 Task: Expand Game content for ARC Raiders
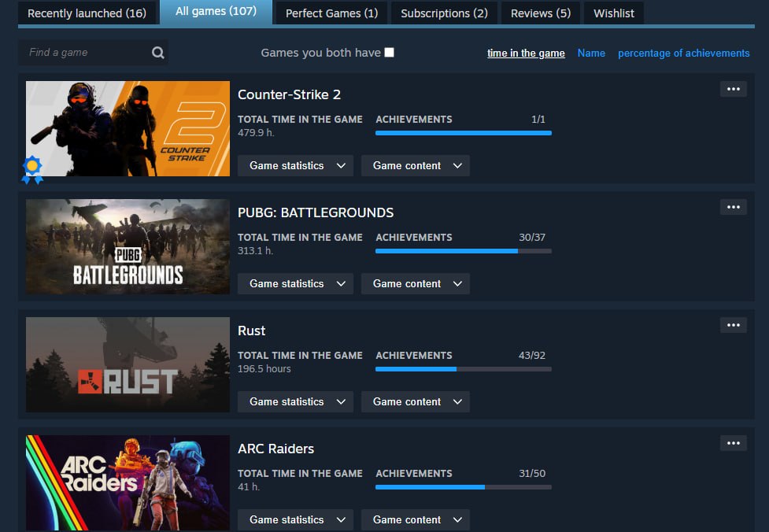point(416,519)
